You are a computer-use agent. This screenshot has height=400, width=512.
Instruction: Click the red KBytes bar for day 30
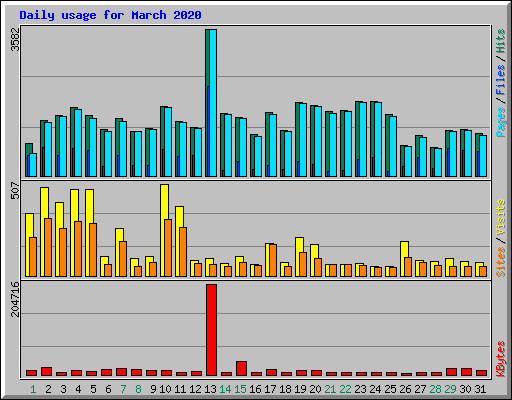click(x=466, y=372)
